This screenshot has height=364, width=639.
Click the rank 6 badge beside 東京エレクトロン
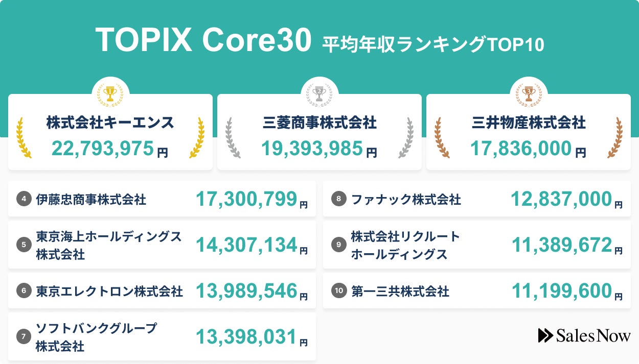pos(24,291)
